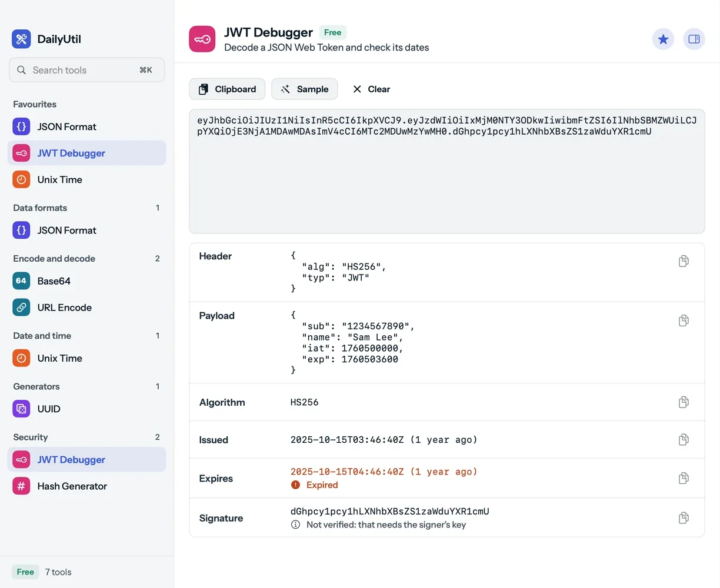This screenshot has height=588, width=720.
Task: Open the URL Encode link icon
Action: 21,307
